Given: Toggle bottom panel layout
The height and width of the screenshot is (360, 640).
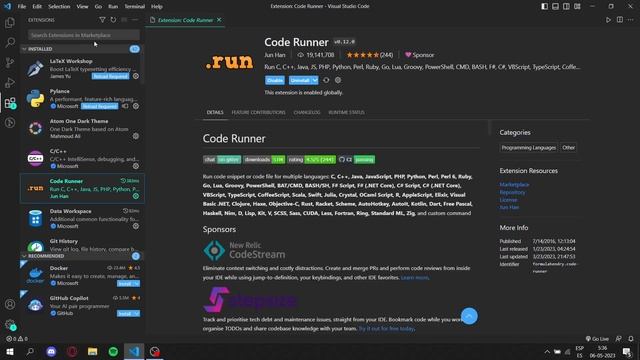Looking at the screenshot, I should point(556,6).
